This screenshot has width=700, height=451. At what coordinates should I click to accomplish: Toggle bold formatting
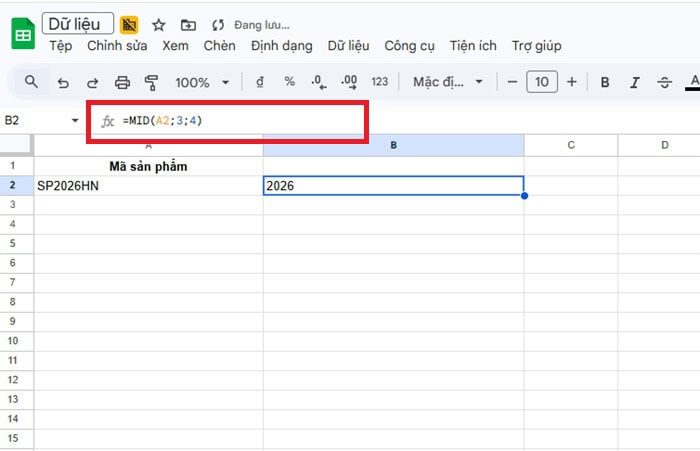pyautogui.click(x=605, y=82)
